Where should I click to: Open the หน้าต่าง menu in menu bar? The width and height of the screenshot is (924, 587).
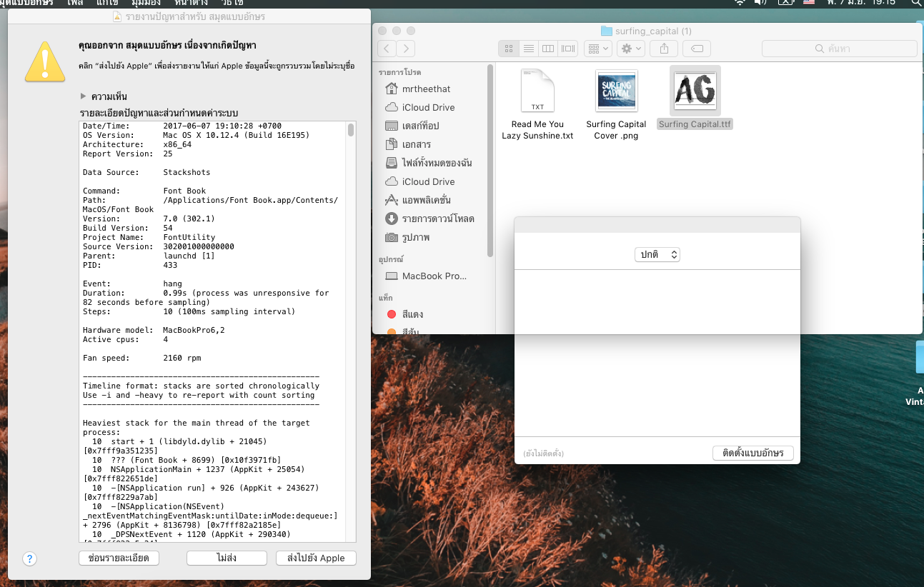tap(191, 3)
